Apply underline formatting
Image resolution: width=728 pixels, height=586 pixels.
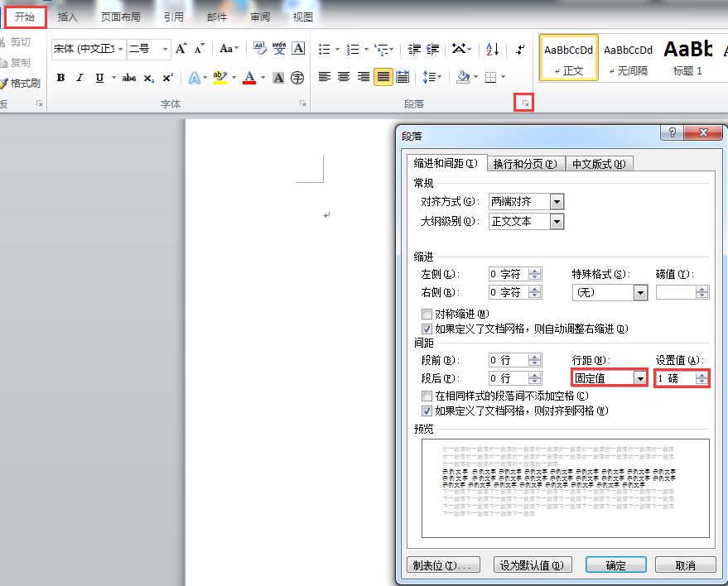99,78
